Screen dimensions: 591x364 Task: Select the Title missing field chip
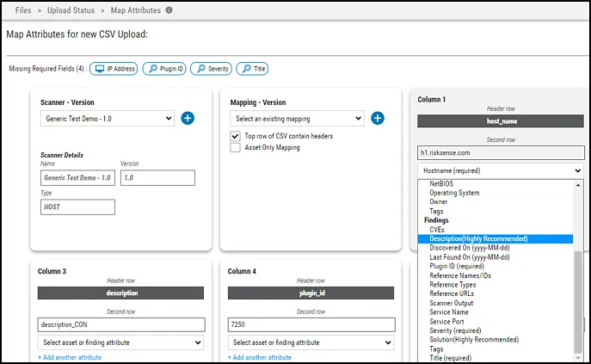252,69
